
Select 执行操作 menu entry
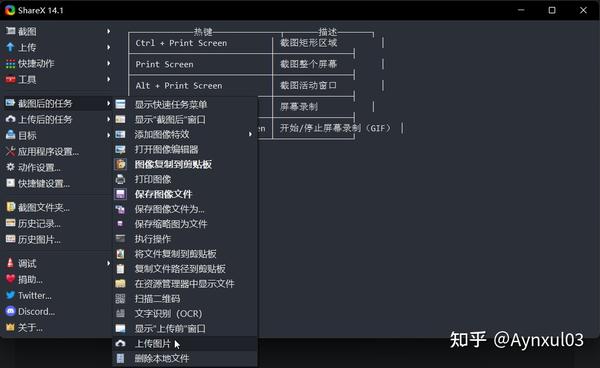click(185, 239)
